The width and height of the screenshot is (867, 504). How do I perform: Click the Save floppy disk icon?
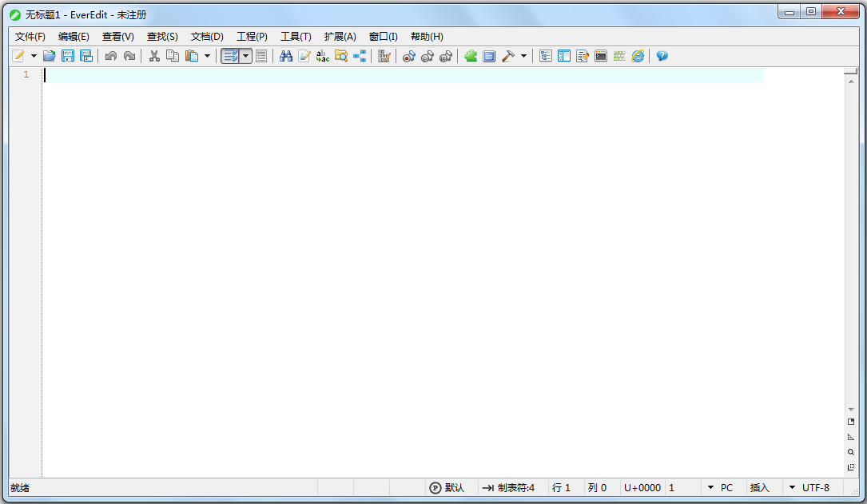tap(67, 56)
